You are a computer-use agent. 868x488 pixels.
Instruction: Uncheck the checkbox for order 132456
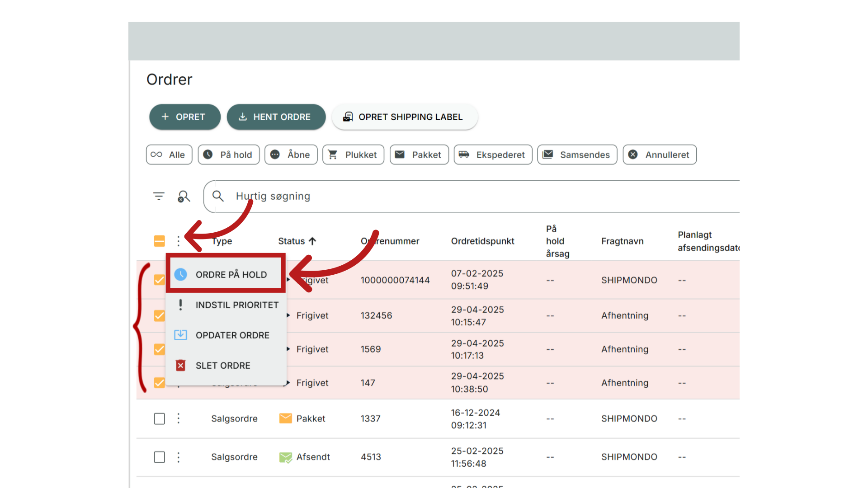tap(159, 315)
